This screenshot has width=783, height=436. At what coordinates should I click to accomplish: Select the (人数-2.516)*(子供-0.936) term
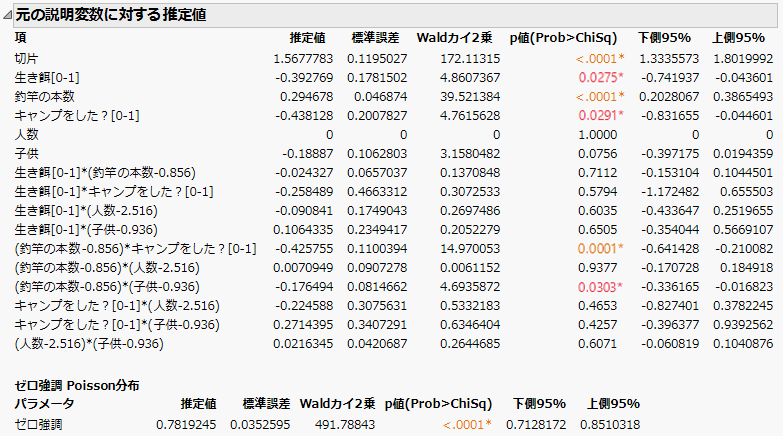click(x=89, y=343)
